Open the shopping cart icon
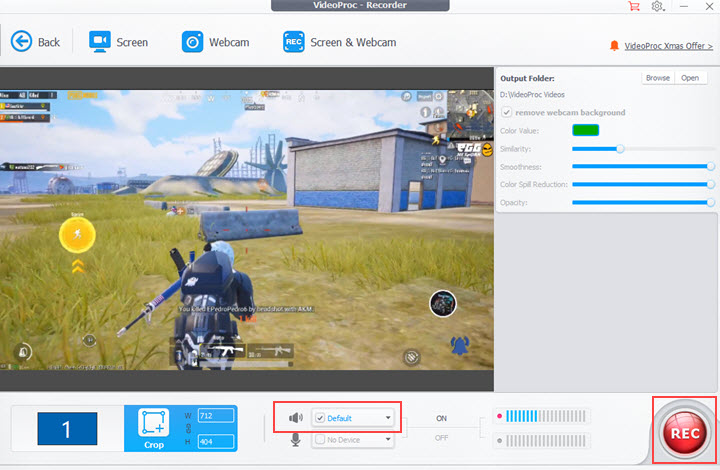 pos(633,7)
